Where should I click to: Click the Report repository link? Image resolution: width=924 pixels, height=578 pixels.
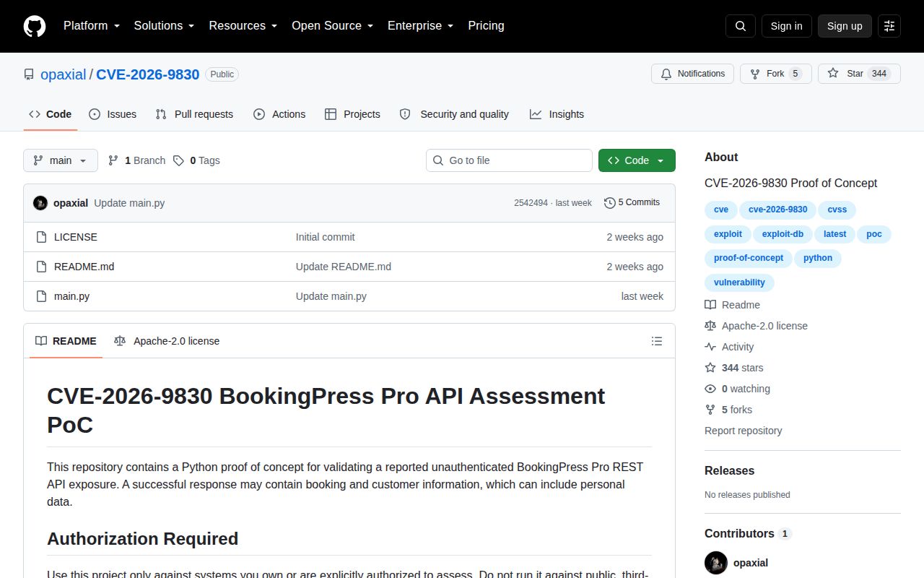coord(743,431)
